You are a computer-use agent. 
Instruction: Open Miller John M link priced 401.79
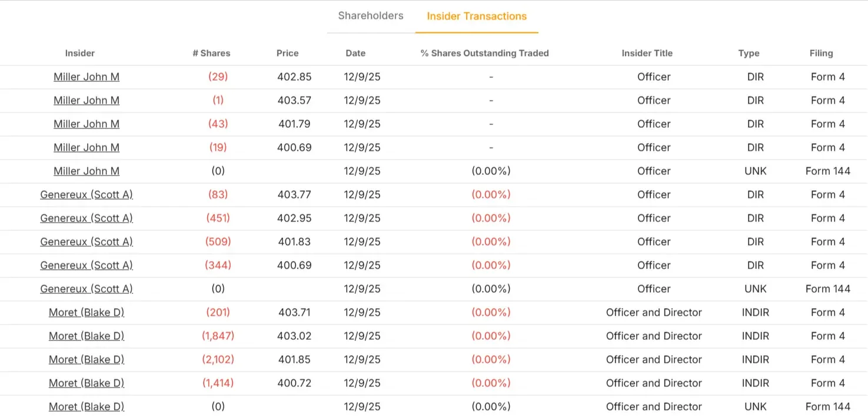pyautogui.click(x=87, y=124)
